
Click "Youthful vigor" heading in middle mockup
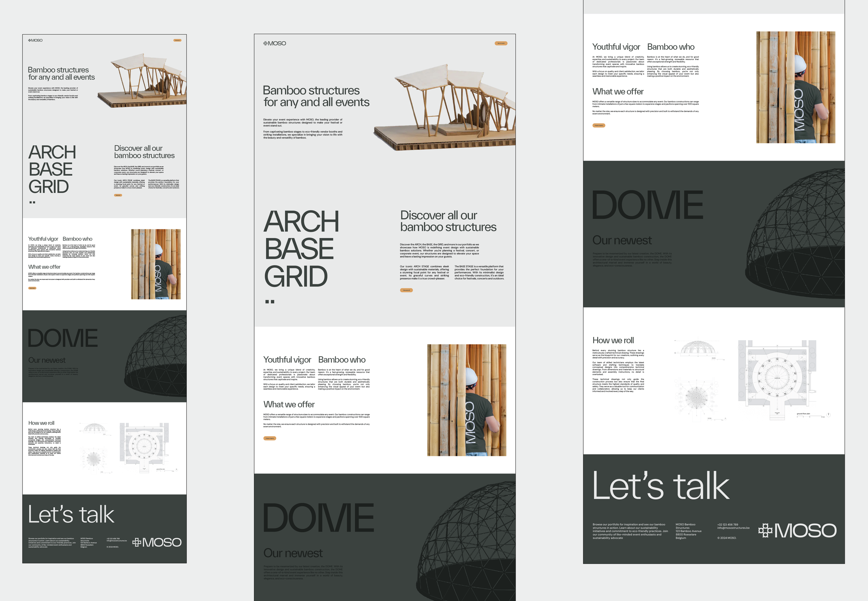click(x=287, y=359)
